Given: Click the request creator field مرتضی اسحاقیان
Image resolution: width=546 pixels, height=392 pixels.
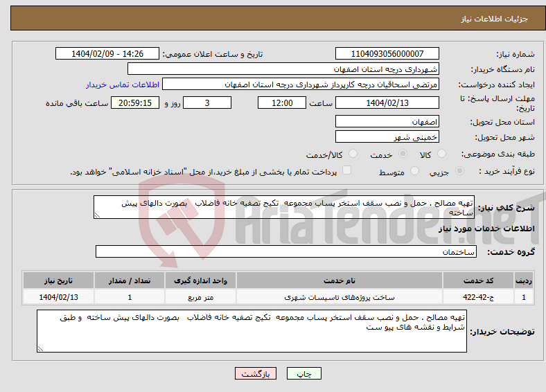Looking at the screenshot, I should [301, 84].
